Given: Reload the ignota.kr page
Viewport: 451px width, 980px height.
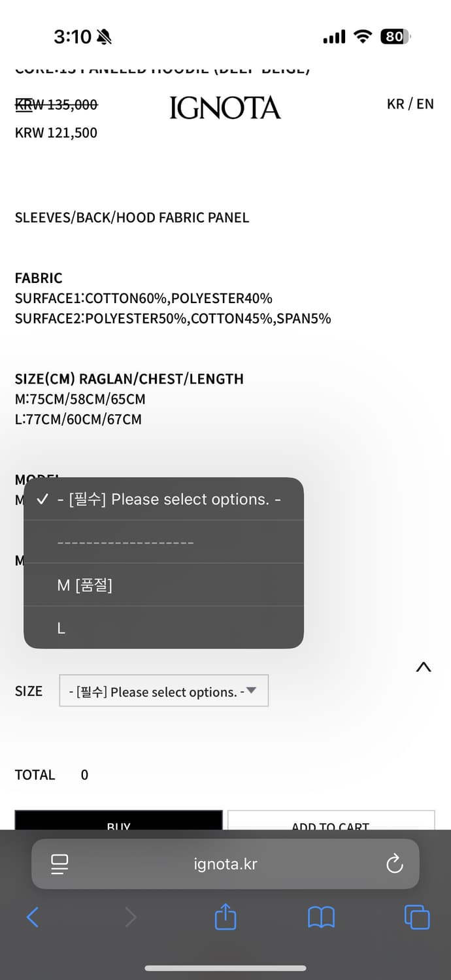Looking at the screenshot, I should tap(395, 864).
